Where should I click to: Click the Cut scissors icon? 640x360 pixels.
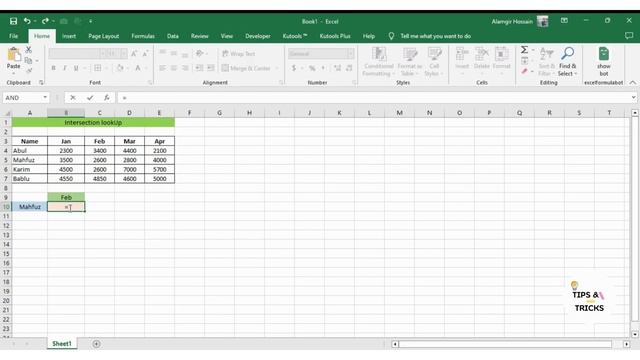[x=29, y=50]
